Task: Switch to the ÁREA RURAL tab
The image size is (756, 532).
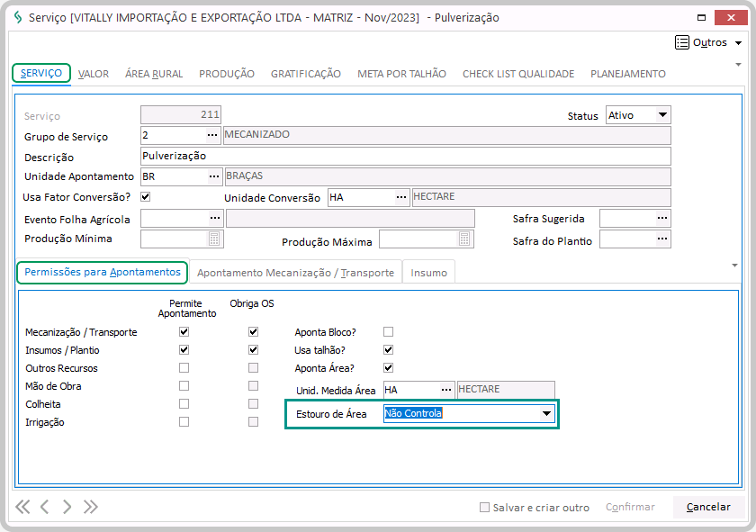Action: [x=154, y=74]
